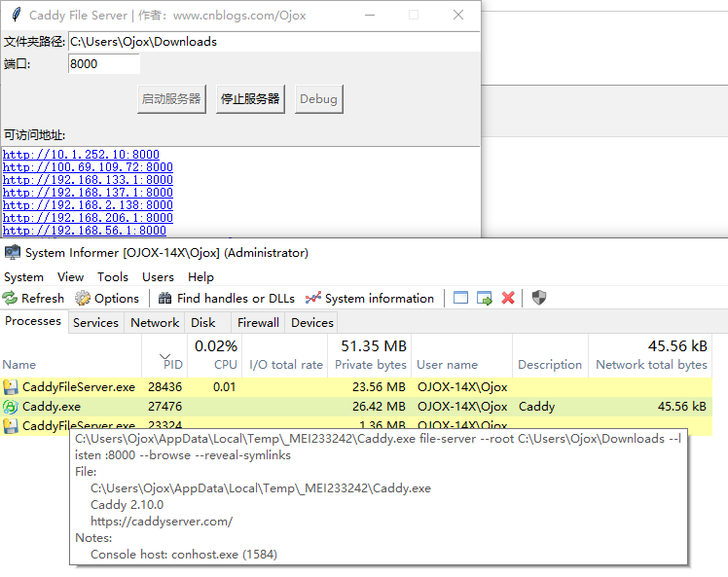Minimize the Caddy File Server window
The width and height of the screenshot is (728, 577).
(x=370, y=15)
